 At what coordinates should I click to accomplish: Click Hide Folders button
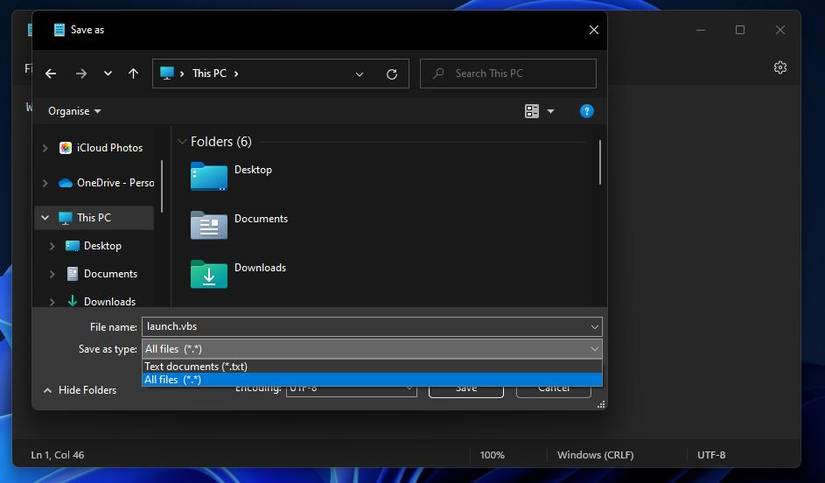tap(80, 390)
